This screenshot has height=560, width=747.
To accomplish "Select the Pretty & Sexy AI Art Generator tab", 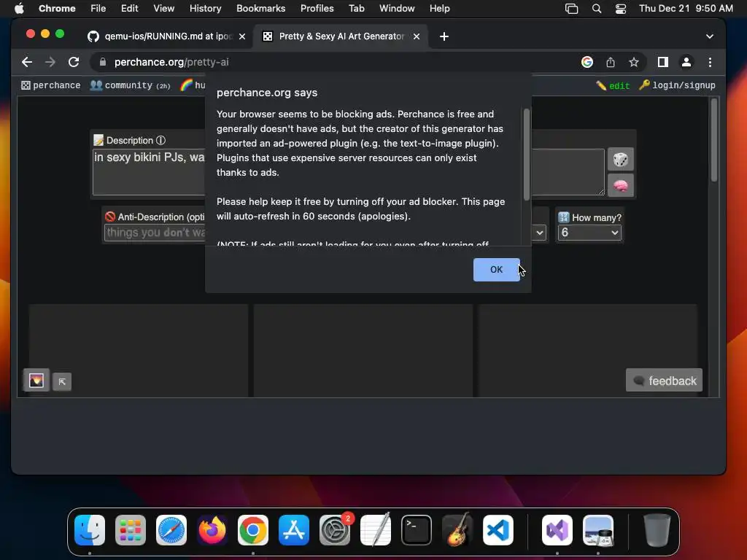I will 341,36.
